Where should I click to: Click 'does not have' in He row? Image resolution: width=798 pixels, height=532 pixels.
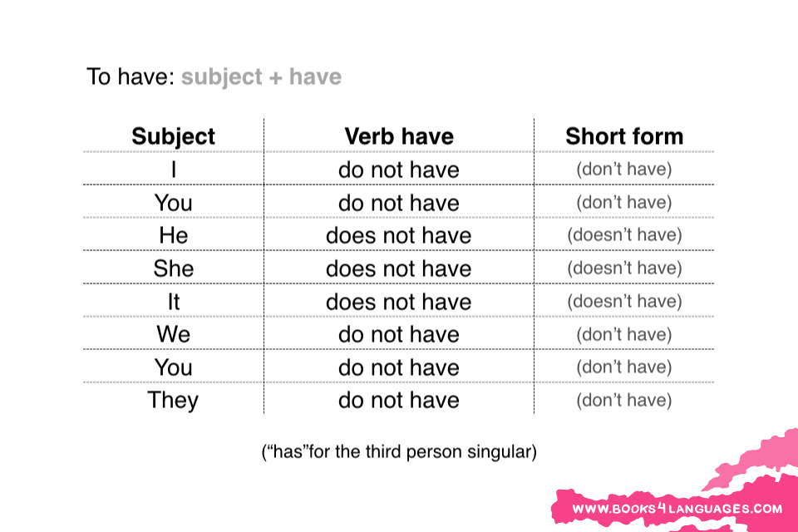(399, 235)
